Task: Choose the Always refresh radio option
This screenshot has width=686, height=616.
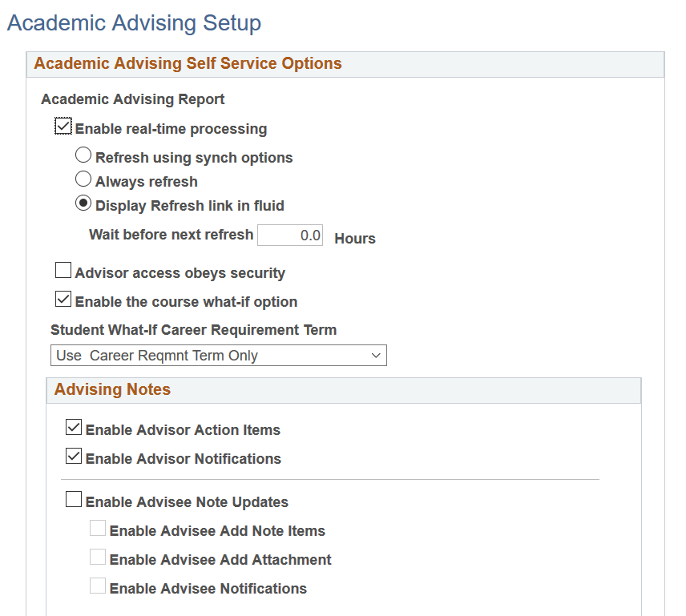Action: coord(83,180)
